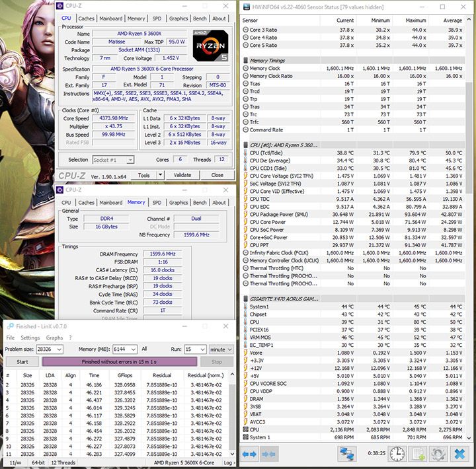This screenshot has height=469, width=476.
Task: Click HWiNFO log file add icon
Action: [418, 454]
